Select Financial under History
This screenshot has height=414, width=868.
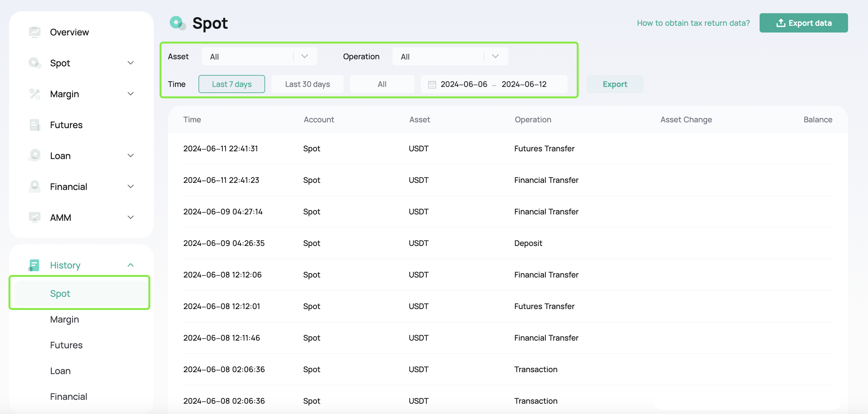coord(69,397)
